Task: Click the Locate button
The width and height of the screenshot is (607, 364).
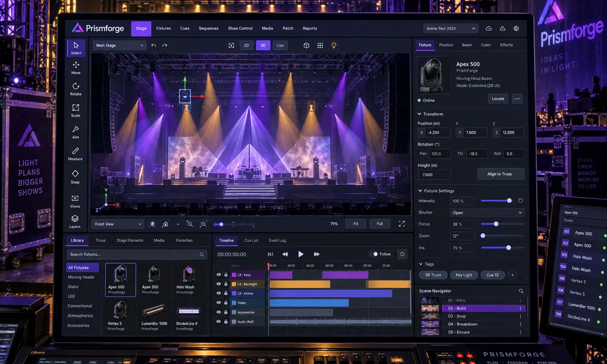Action: click(498, 99)
